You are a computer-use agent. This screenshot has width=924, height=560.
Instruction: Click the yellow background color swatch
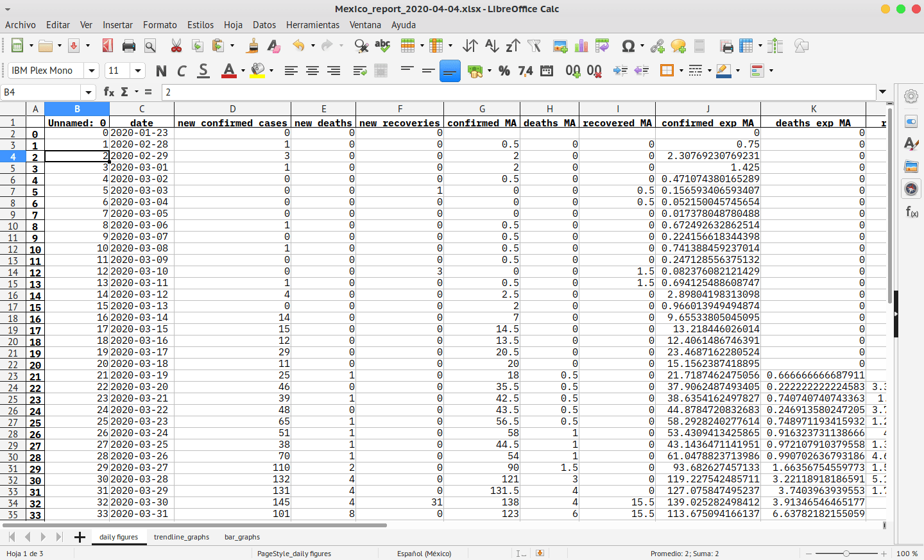pos(258,71)
